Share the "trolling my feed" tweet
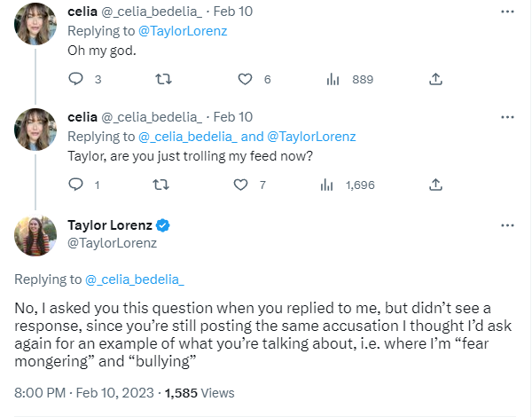The width and height of the screenshot is (532, 417). pyautogui.click(x=435, y=185)
